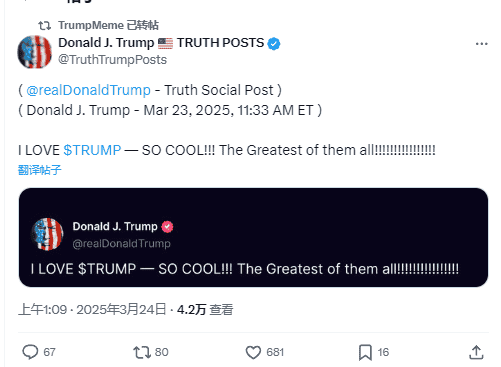Screen dimensions: 501x367
Task: Follow the @realDonaldTrump mention link
Action: (88, 90)
